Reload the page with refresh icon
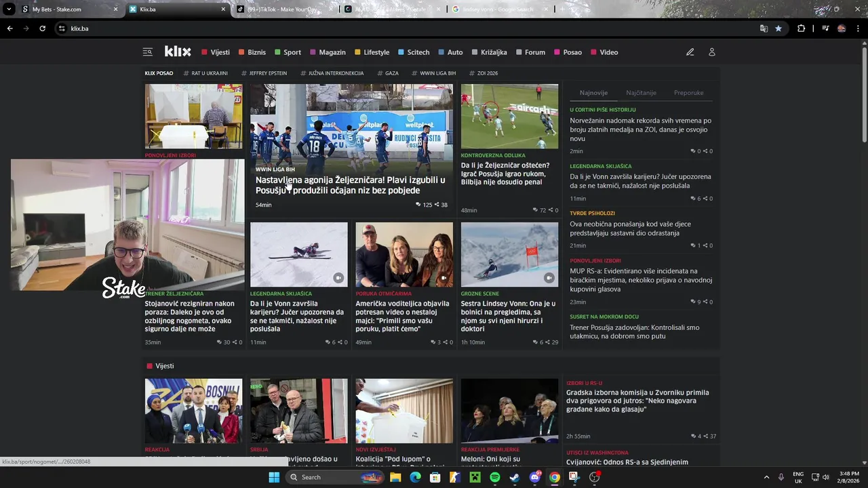The width and height of the screenshot is (868, 488). 42,28
